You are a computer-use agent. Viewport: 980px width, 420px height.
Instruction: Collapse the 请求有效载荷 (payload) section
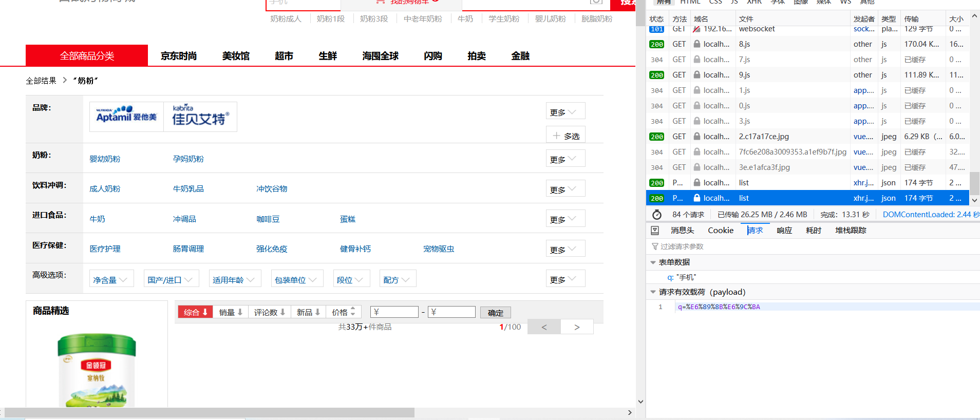pos(653,292)
